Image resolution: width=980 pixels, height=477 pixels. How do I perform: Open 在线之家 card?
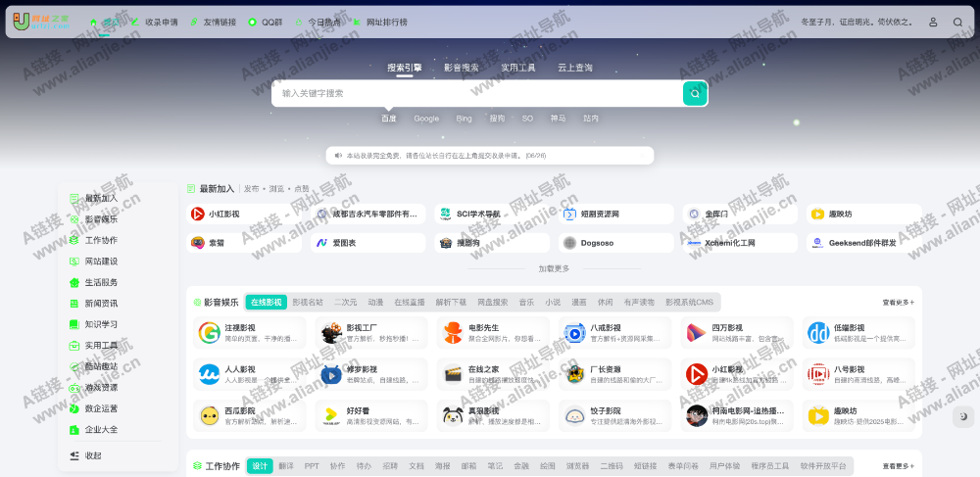pos(493,374)
